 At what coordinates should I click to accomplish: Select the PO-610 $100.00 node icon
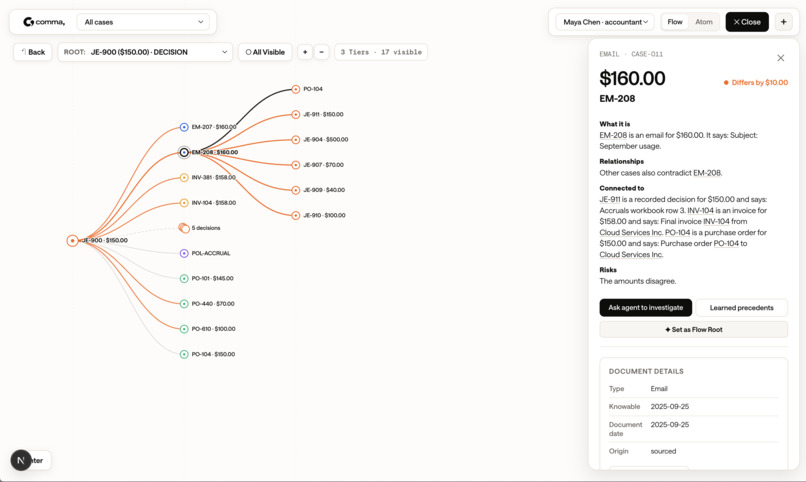(184, 329)
